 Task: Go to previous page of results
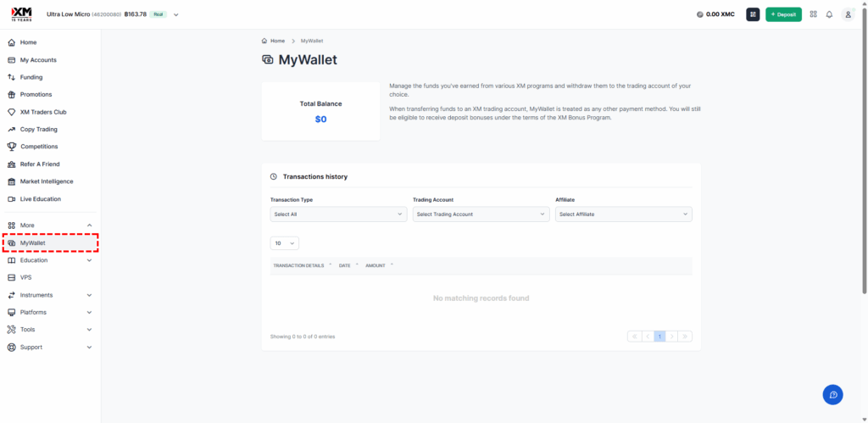coord(648,336)
